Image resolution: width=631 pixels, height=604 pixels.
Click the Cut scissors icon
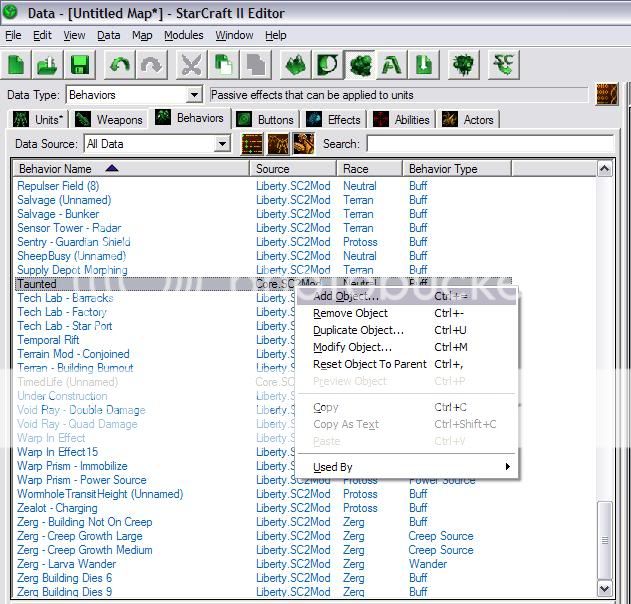[191, 64]
